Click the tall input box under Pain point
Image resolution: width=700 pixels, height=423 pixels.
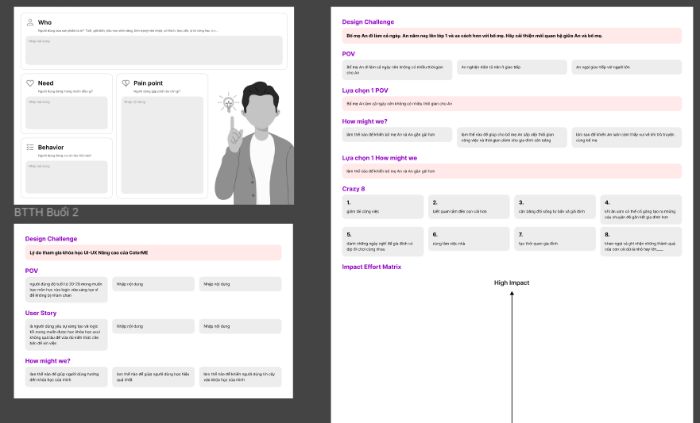(x=162, y=145)
